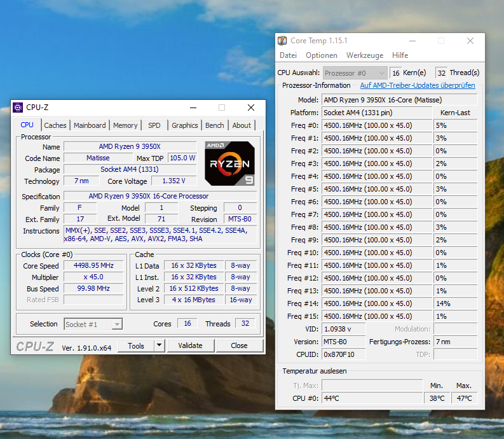The width and height of the screenshot is (504, 439).
Task: Click the Specification field text
Action: (160, 196)
